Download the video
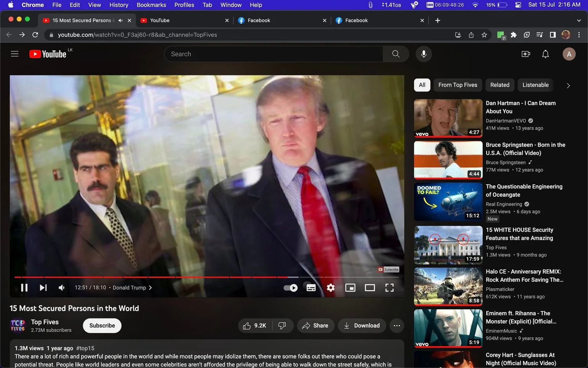Image resolution: width=588 pixels, height=368 pixels. click(x=362, y=325)
